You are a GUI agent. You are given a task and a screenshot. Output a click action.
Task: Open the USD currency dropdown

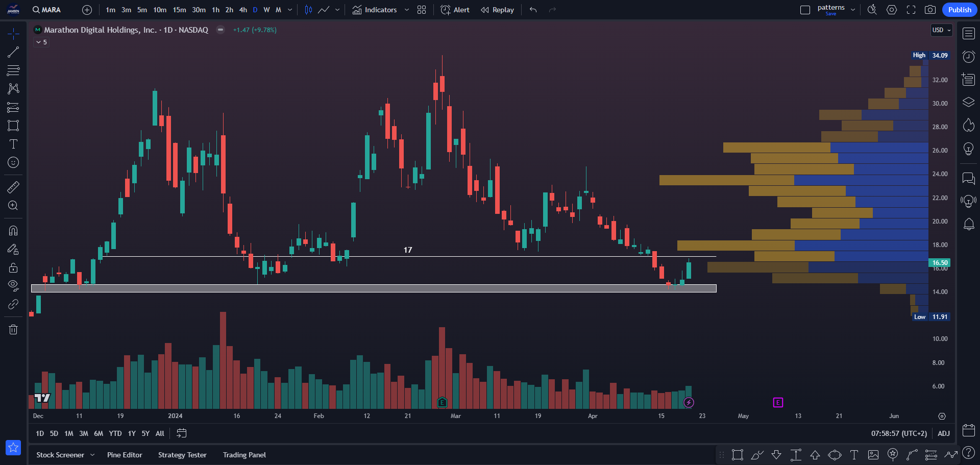coord(942,30)
